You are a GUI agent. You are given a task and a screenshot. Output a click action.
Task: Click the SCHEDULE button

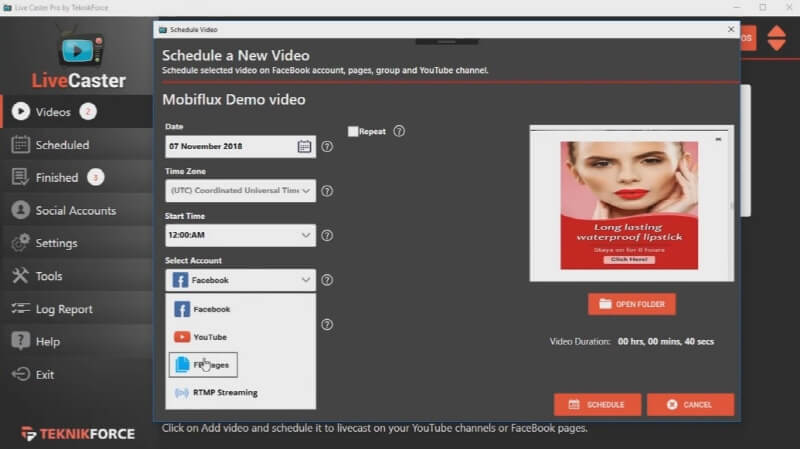pyautogui.click(x=597, y=405)
